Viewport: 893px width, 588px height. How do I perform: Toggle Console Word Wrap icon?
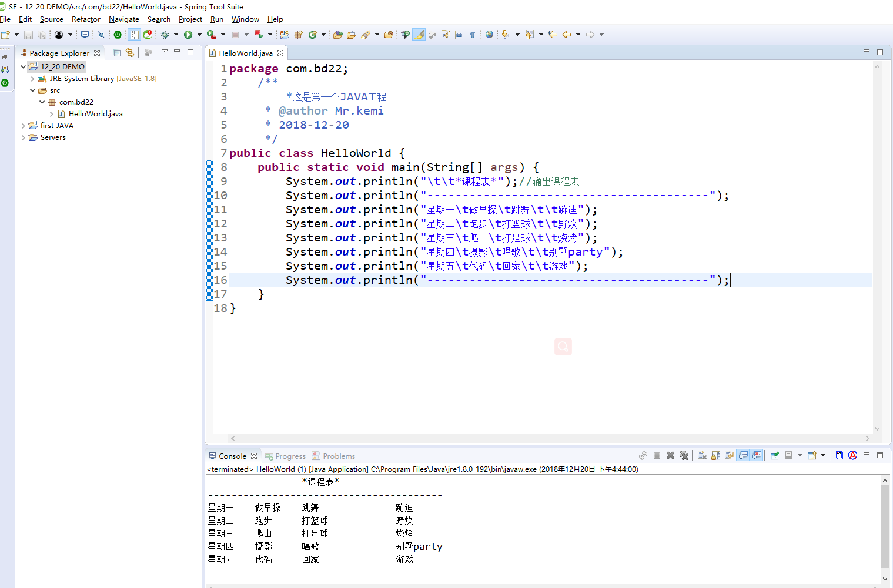coord(729,455)
